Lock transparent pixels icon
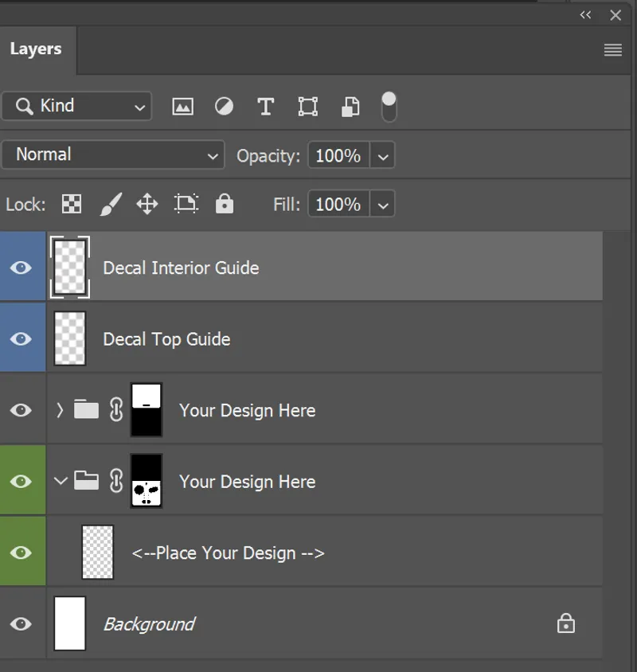 pos(72,205)
